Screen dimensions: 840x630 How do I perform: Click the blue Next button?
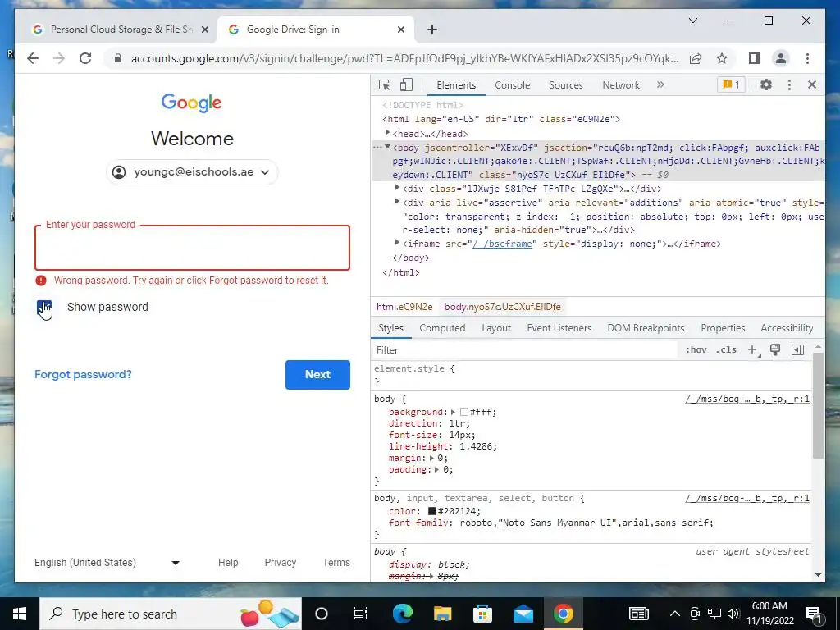click(x=317, y=374)
